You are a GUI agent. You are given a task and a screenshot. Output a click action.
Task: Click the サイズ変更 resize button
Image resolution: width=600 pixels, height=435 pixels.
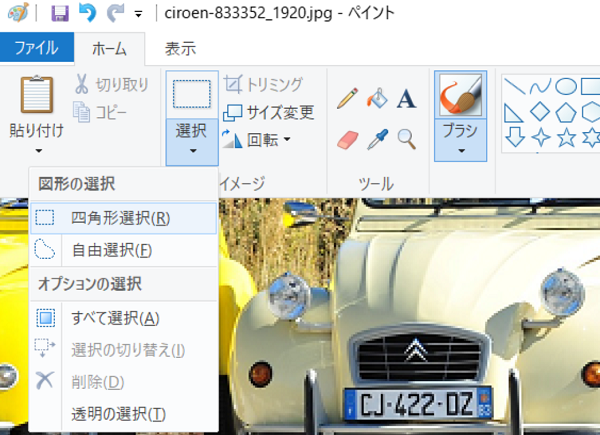[x=269, y=112]
